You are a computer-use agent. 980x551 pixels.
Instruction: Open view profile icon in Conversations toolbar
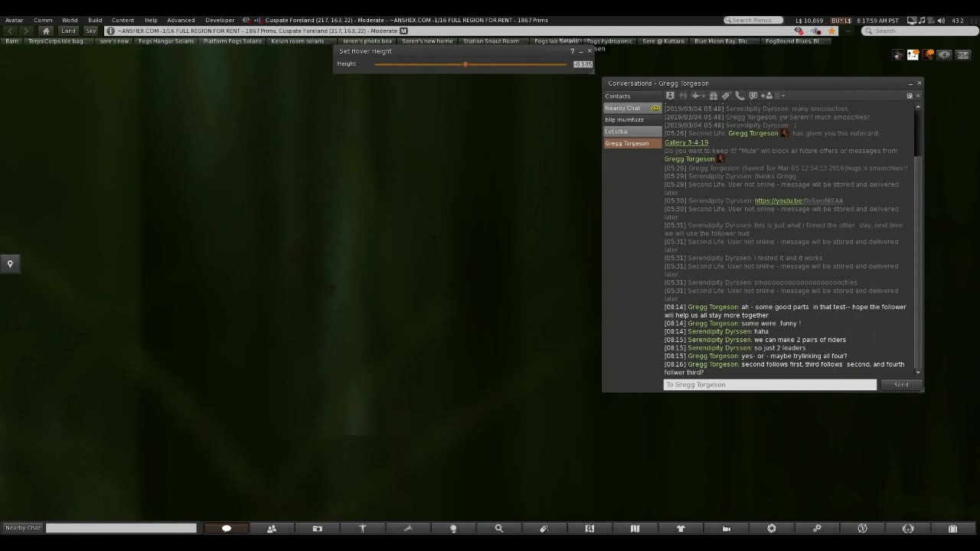(x=670, y=96)
